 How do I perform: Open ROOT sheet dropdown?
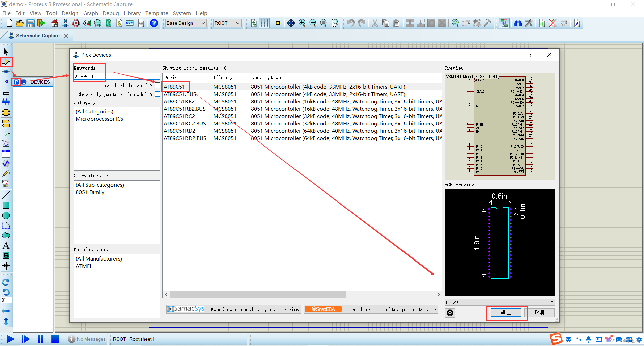pos(227,23)
